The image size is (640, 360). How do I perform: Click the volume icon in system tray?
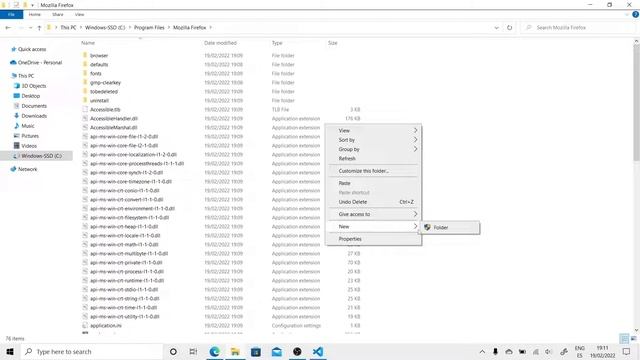click(x=548, y=351)
